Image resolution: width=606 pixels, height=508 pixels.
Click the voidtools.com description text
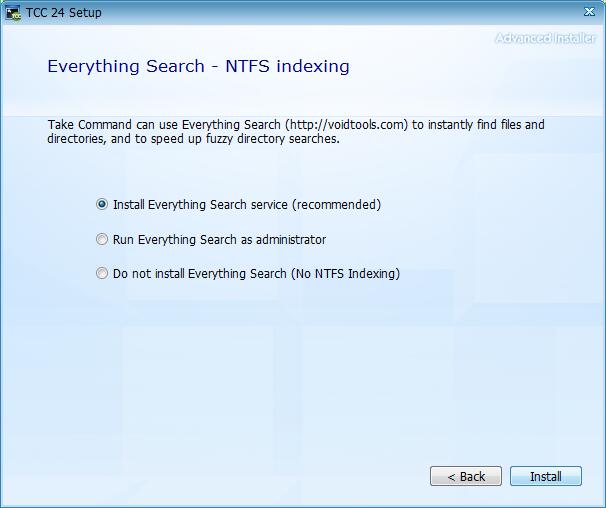tap(296, 131)
